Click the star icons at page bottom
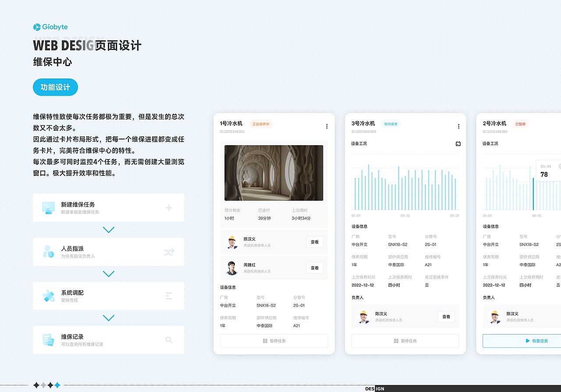Screen dimensions: 561x392 click(47, 385)
